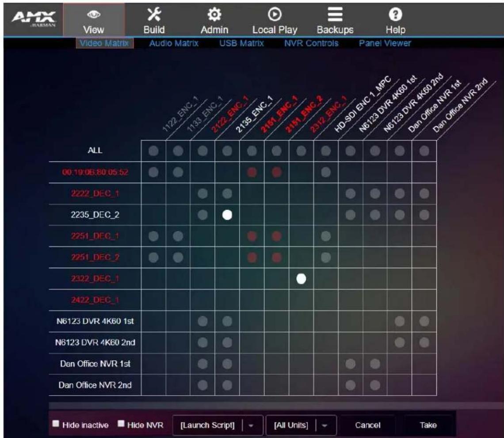
Task: Switch to Audio Matrix subtab
Action: pos(174,43)
